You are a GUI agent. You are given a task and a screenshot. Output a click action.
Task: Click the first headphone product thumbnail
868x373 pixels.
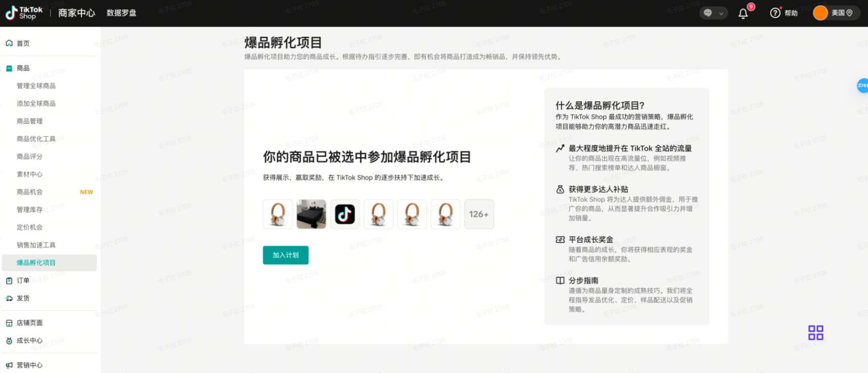[278, 214]
